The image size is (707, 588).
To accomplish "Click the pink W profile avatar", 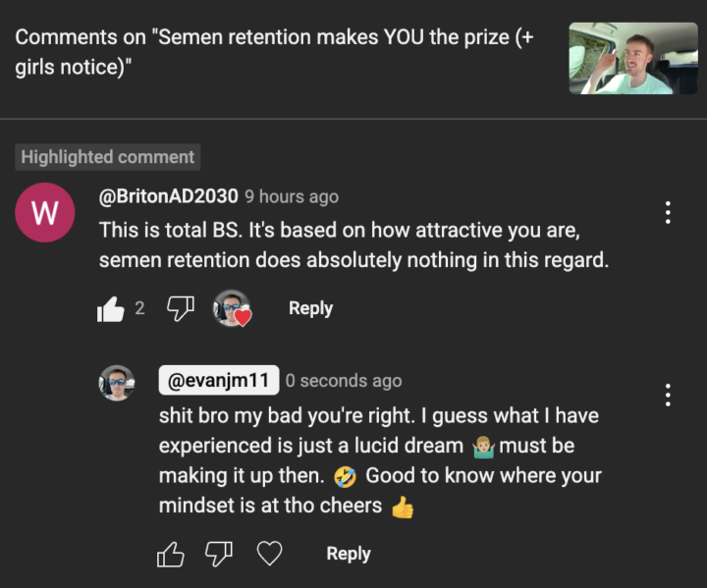I will pos(45,213).
